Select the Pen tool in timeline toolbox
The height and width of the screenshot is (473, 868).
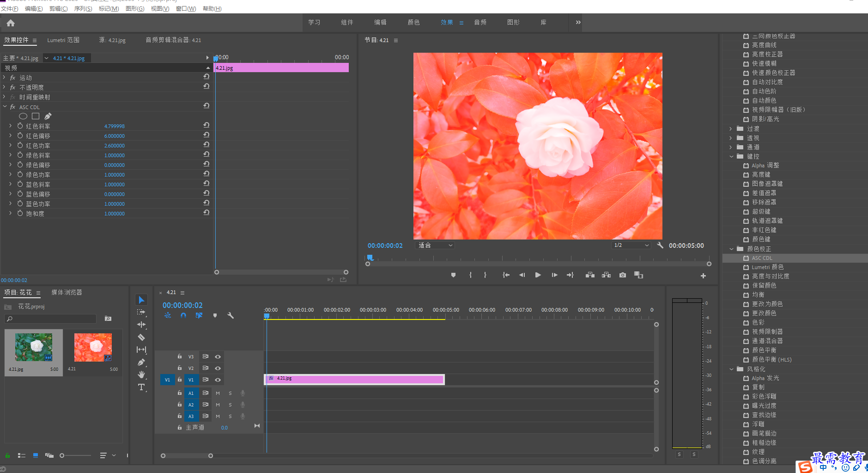tap(141, 362)
